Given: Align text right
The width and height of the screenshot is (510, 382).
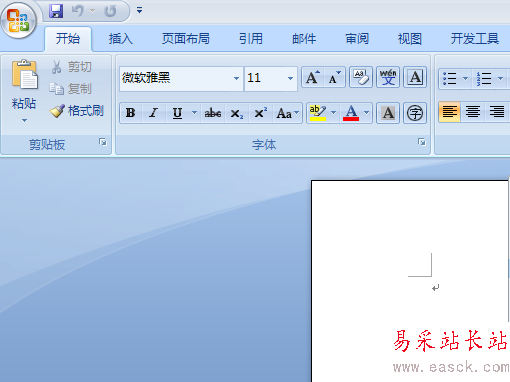Looking at the screenshot, I should point(497,112).
